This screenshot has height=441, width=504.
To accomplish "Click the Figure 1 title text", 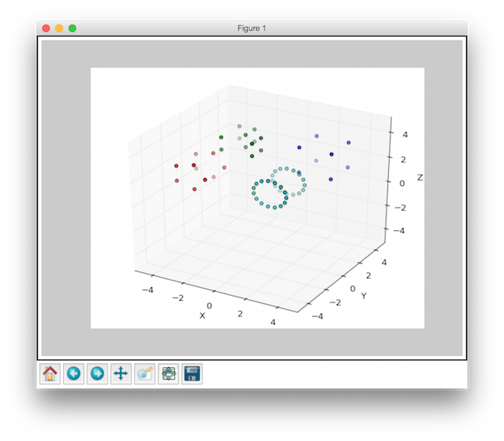I will (x=252, y=28).
